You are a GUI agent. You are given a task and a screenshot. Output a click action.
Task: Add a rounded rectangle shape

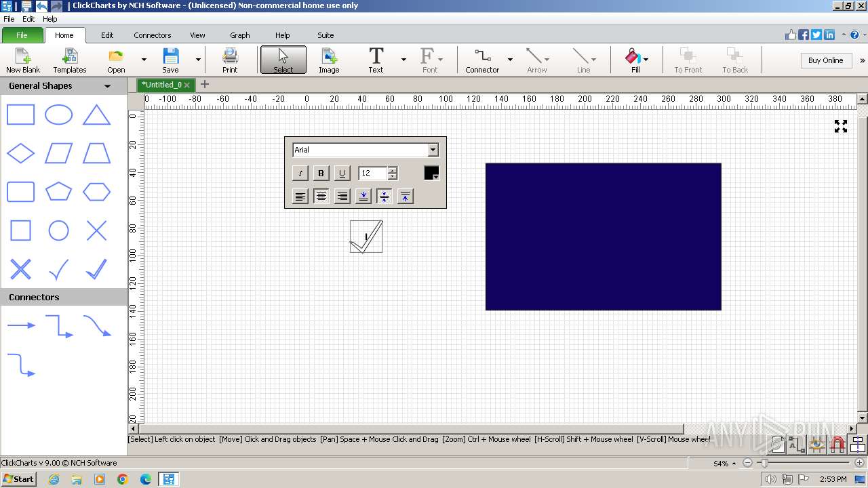click(20, 192)
